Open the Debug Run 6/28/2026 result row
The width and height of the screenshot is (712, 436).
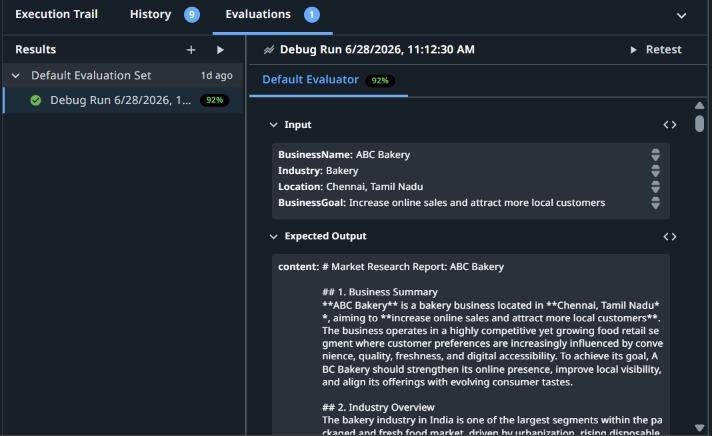point(123,100)
